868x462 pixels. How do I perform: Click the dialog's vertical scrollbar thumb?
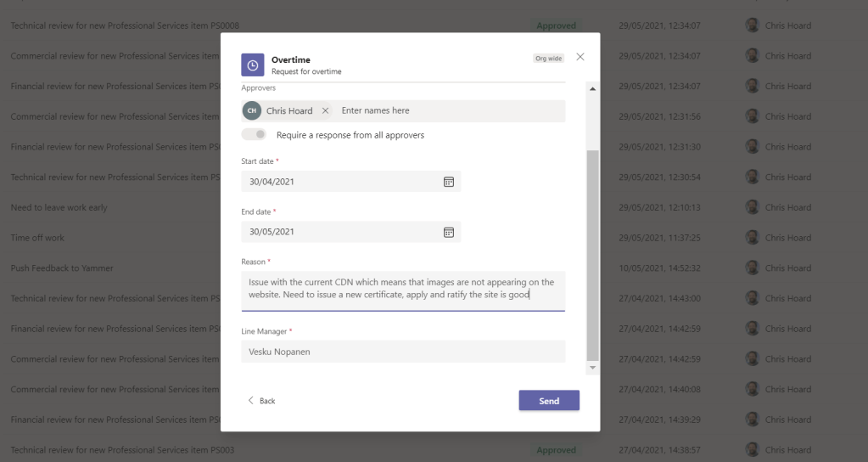pos(592,255)
